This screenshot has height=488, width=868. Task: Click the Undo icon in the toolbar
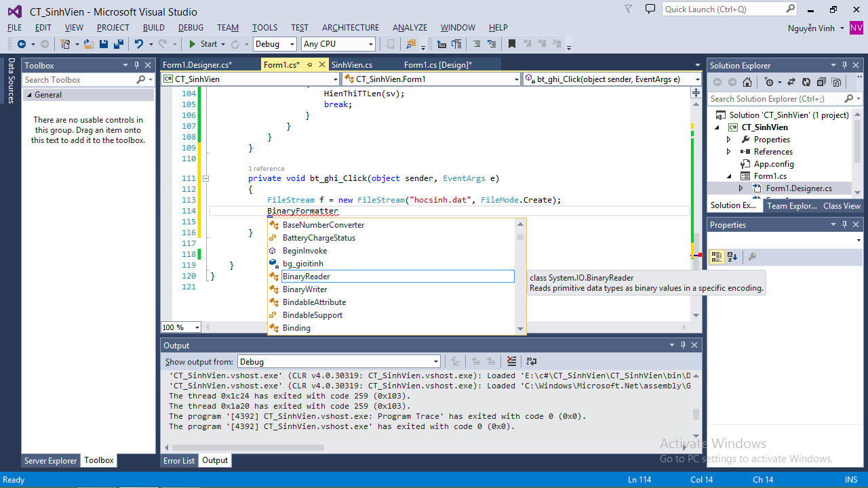(138, 44)
